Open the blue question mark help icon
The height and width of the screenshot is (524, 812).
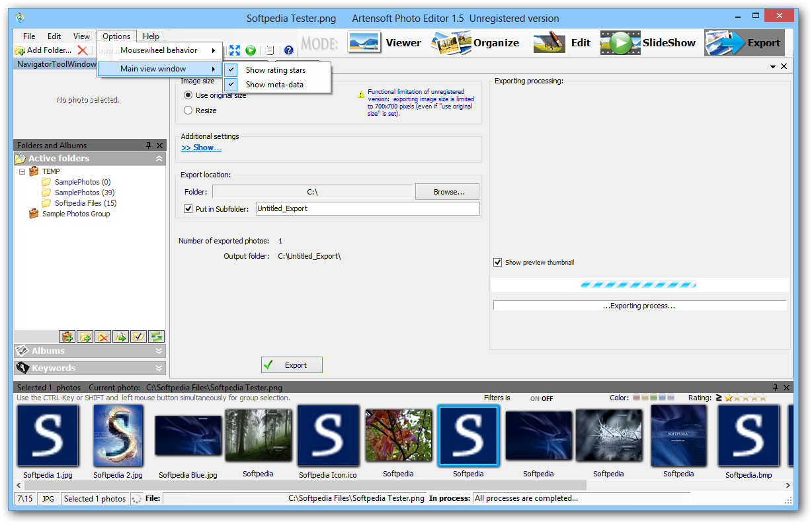pyautogui.click(x=288, y=50)
